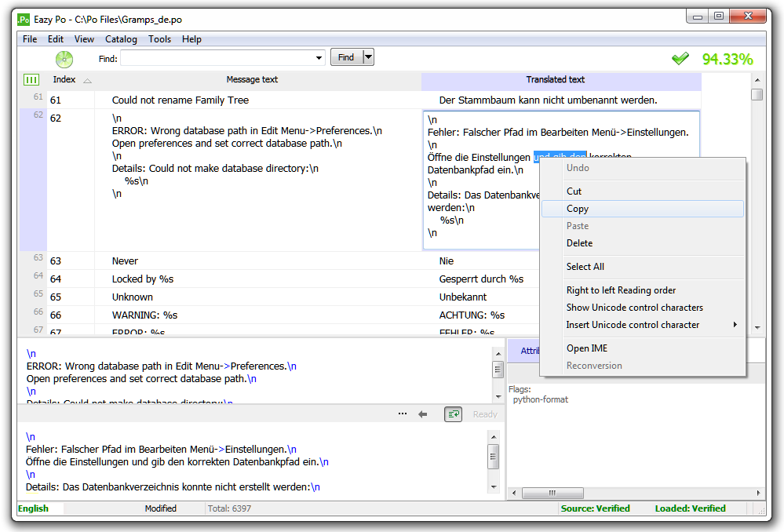Open the Help menu
784x532 pixels.
click(x=191, y=39)
